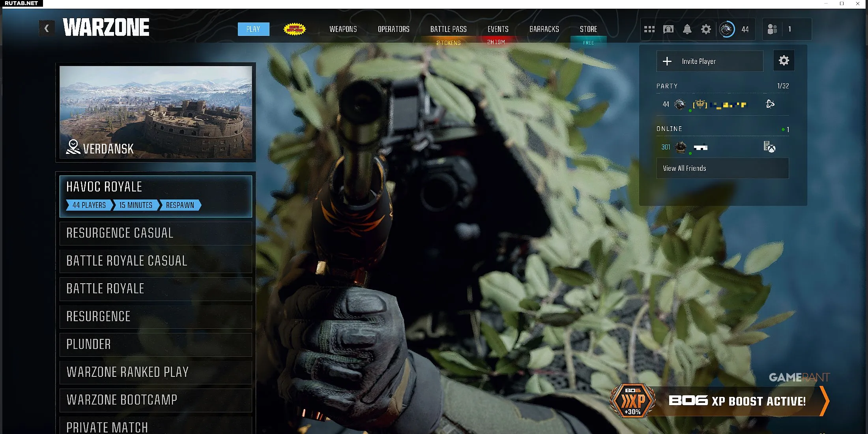Click the Invite Player button
This screenshot has height=434, width=868.
pos(710,61)
